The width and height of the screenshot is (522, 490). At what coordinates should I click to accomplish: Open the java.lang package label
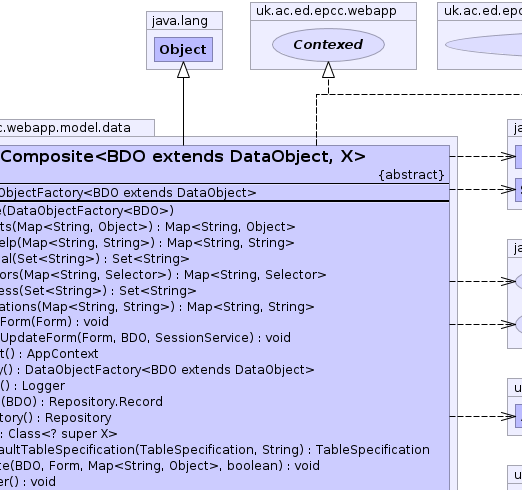tap(180, 21)
